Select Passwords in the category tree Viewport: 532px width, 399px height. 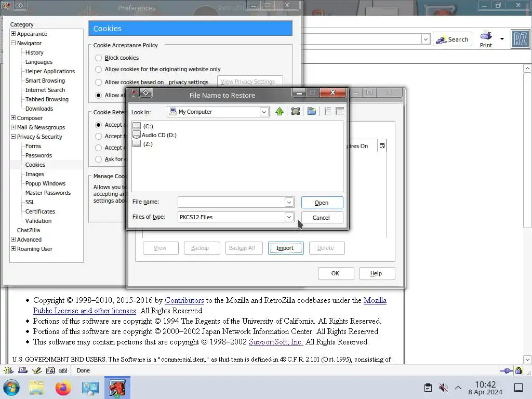coord(38,155)
